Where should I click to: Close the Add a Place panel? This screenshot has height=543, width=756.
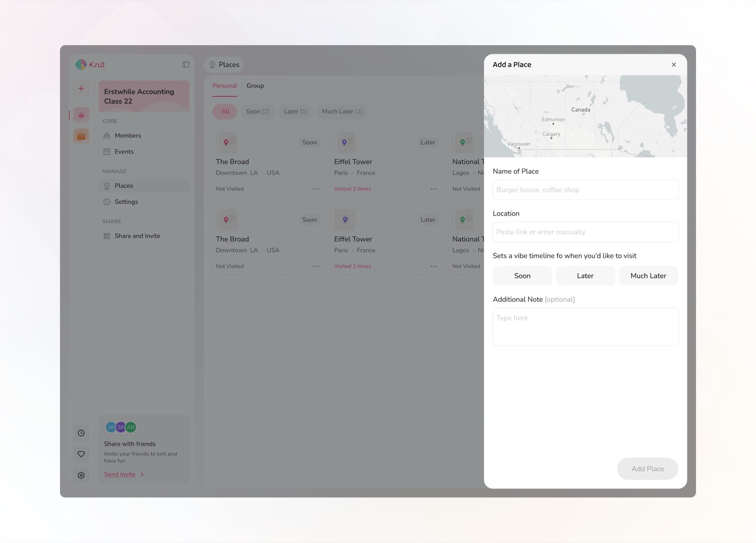tap(674, 65)
